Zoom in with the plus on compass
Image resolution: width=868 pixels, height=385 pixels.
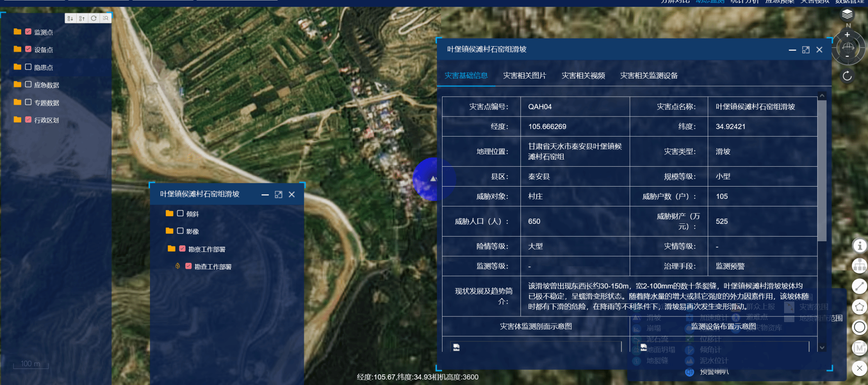tap(847, 35)
